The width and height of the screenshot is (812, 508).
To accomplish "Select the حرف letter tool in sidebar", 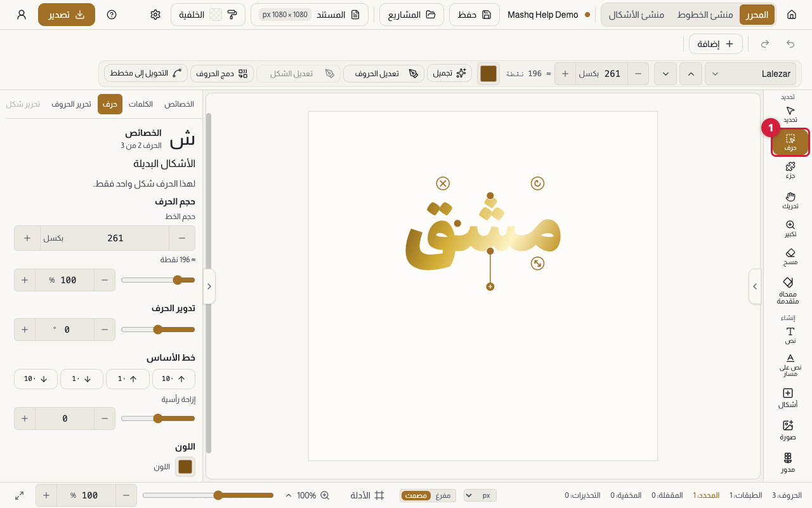I will [x=790, y=142].
